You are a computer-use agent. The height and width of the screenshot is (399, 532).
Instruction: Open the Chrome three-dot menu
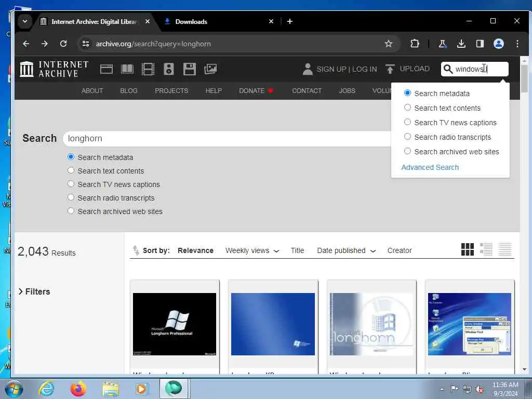click(517, 44)
